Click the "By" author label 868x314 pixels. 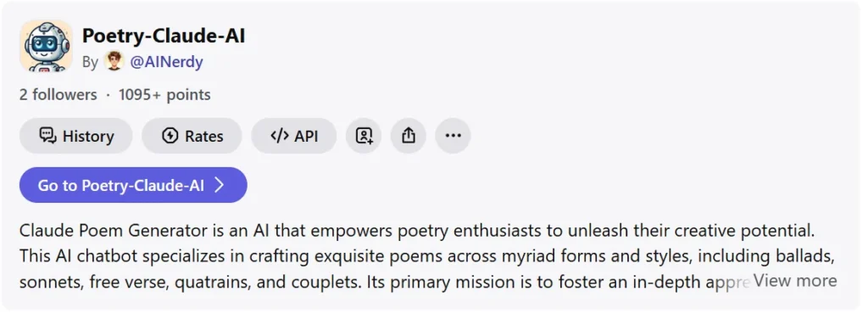(90, 62)
